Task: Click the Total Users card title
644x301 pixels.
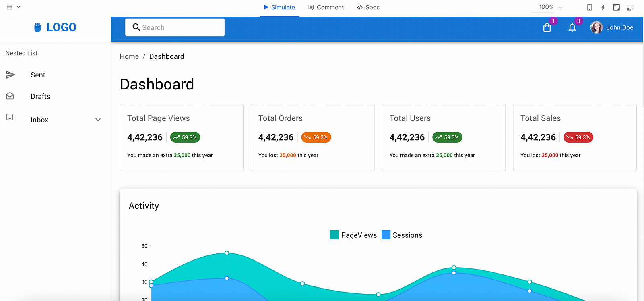Action: 410,118
